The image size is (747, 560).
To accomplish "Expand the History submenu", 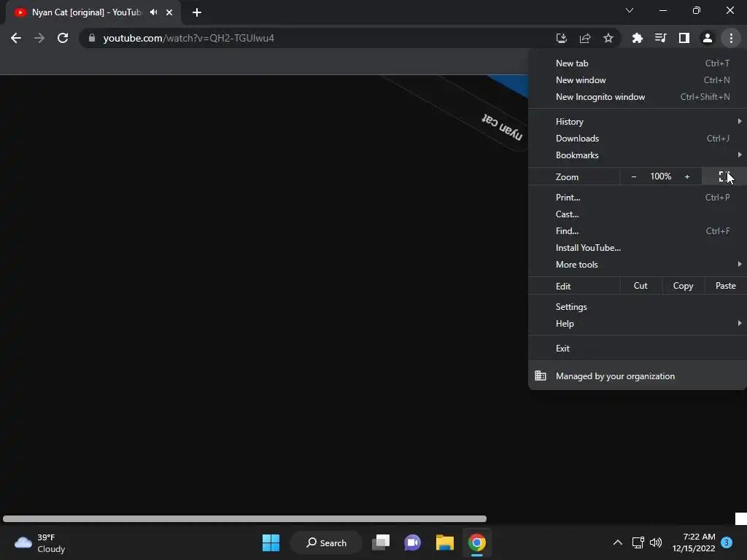I will (638, 122).
